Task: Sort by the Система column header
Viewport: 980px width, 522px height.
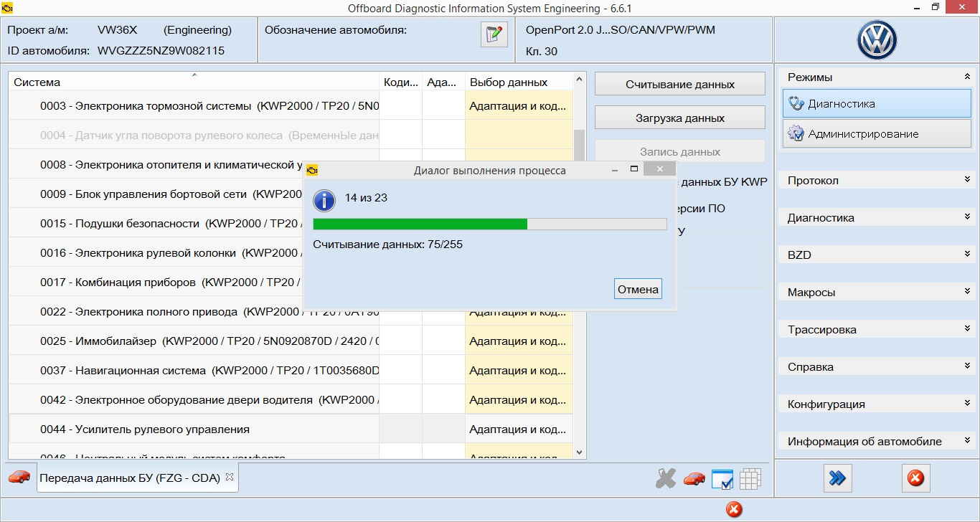Action: (194, 82)
